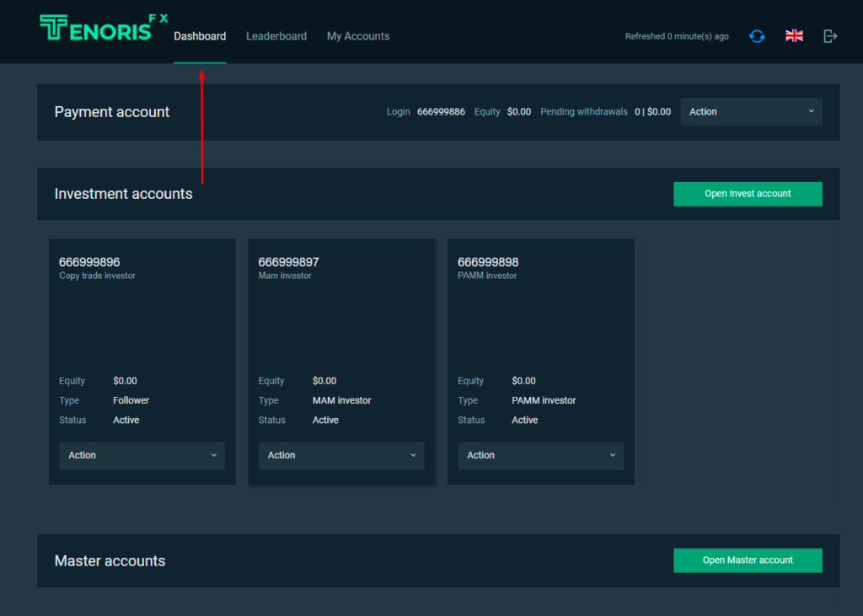Click the Refreshed 0 minute(s) ago text

pyautogui.click(x=677, y=36)
